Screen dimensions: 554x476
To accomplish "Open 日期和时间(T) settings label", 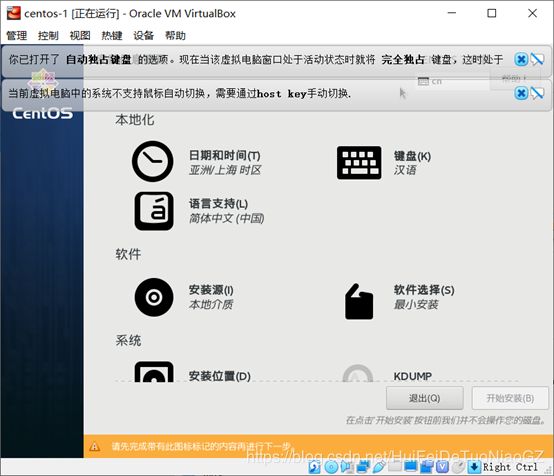I will 225,155.
